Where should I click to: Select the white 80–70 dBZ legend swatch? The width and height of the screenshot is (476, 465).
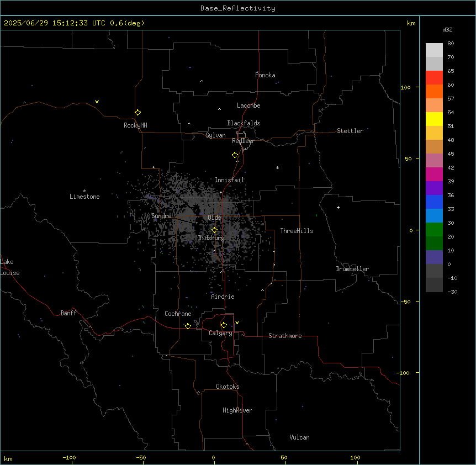click(x=434, y=50)
